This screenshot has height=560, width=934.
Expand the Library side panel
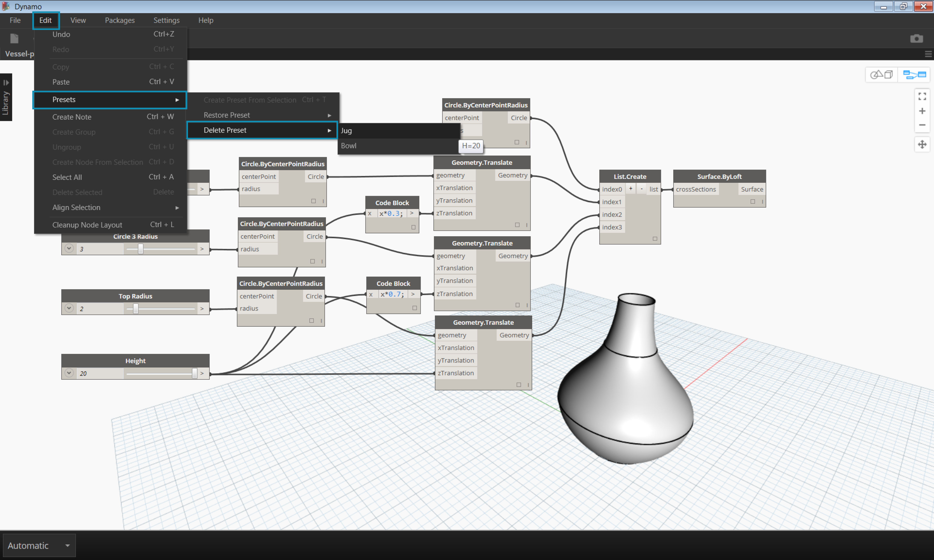[x=6, y=97]
